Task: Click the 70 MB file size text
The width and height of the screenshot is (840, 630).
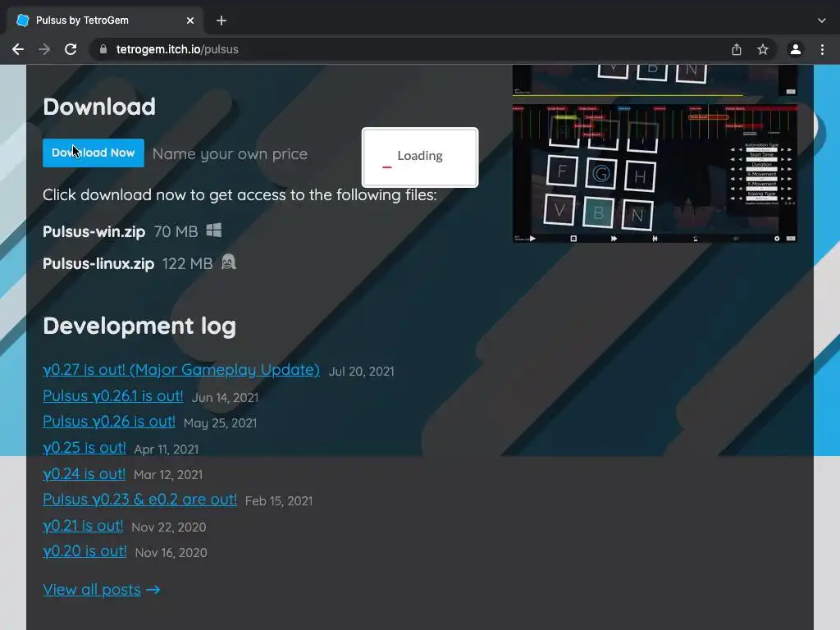Action: pyautogui.click(x=176, y=231)
